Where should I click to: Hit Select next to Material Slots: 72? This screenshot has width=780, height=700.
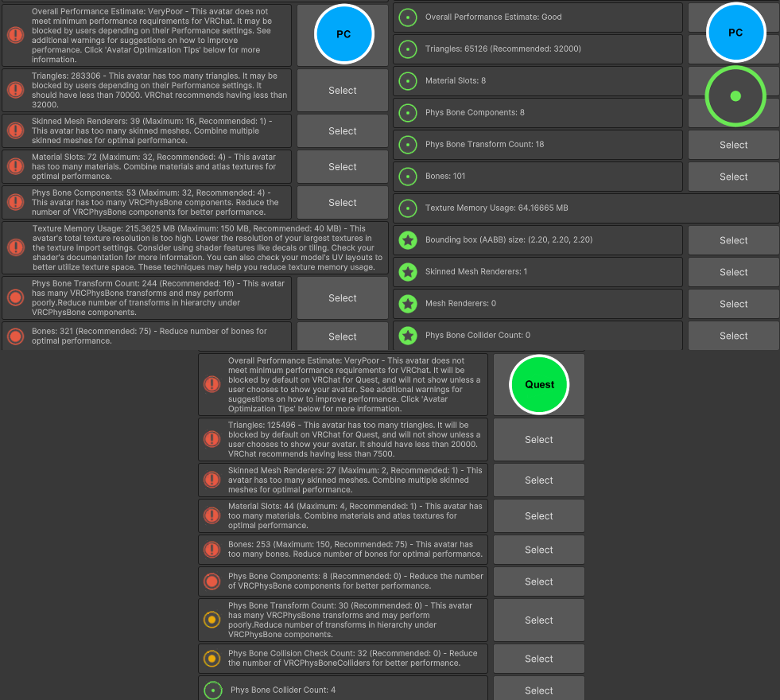342,167
